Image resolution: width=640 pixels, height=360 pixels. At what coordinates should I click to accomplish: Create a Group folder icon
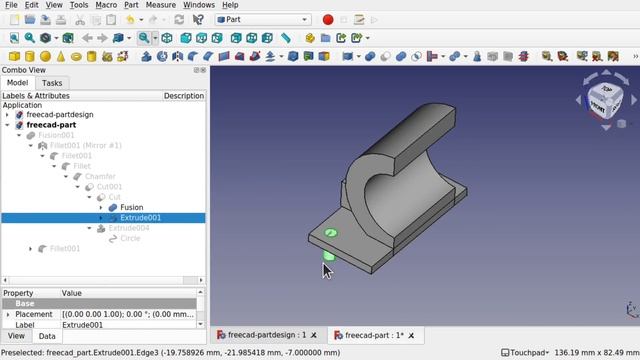326,38
